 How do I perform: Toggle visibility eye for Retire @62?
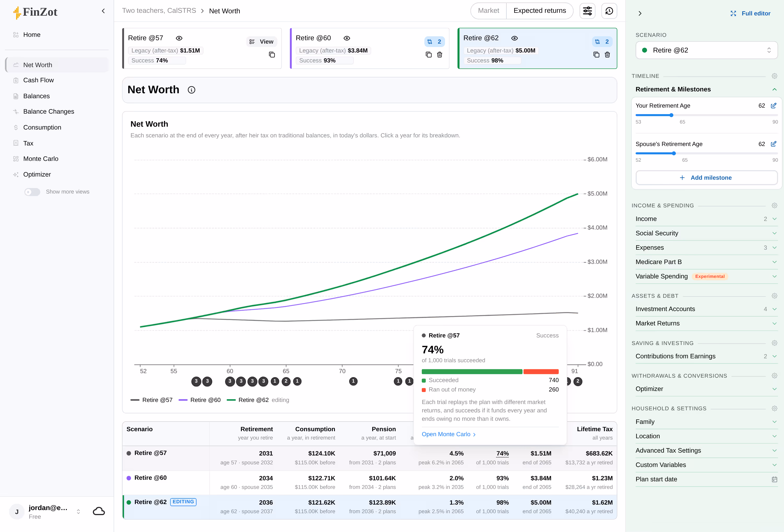click(x=514, y=38)
